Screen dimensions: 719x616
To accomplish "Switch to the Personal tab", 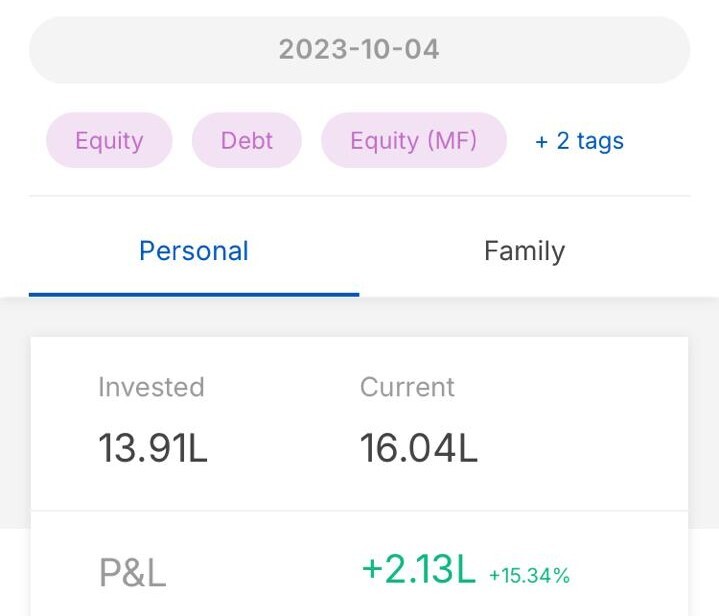I will coord(194,250).
